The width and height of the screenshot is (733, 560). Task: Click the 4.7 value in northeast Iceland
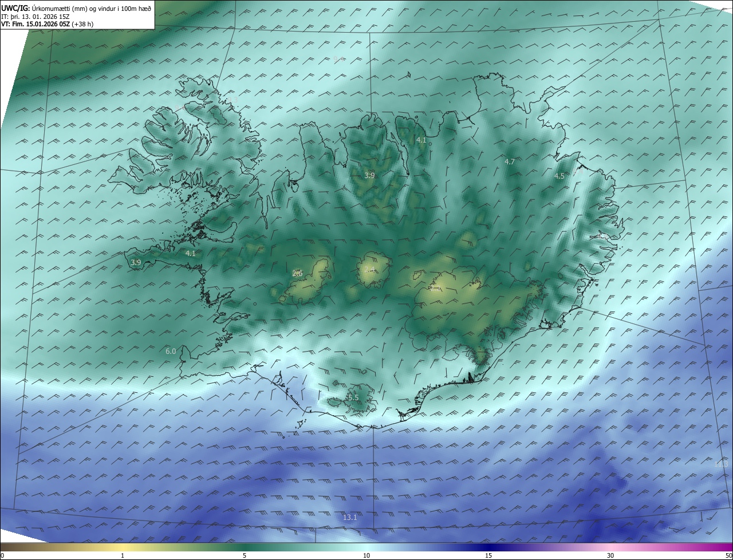pos(510,161)
